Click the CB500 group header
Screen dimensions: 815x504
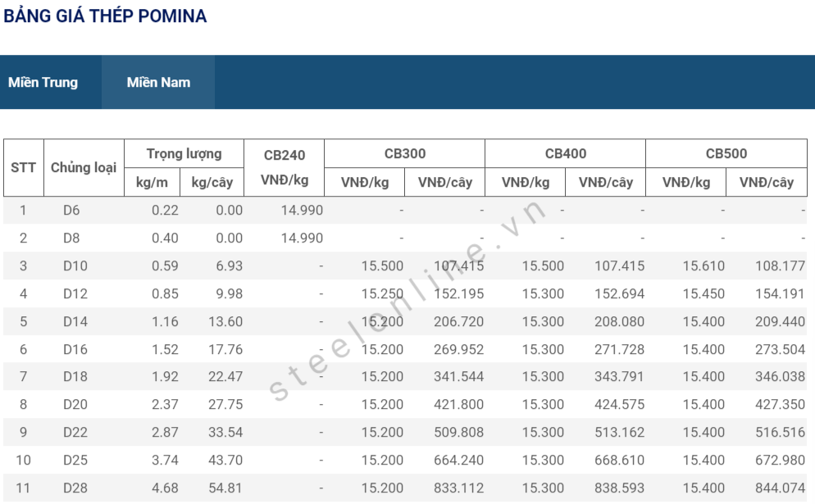[726, 154]
